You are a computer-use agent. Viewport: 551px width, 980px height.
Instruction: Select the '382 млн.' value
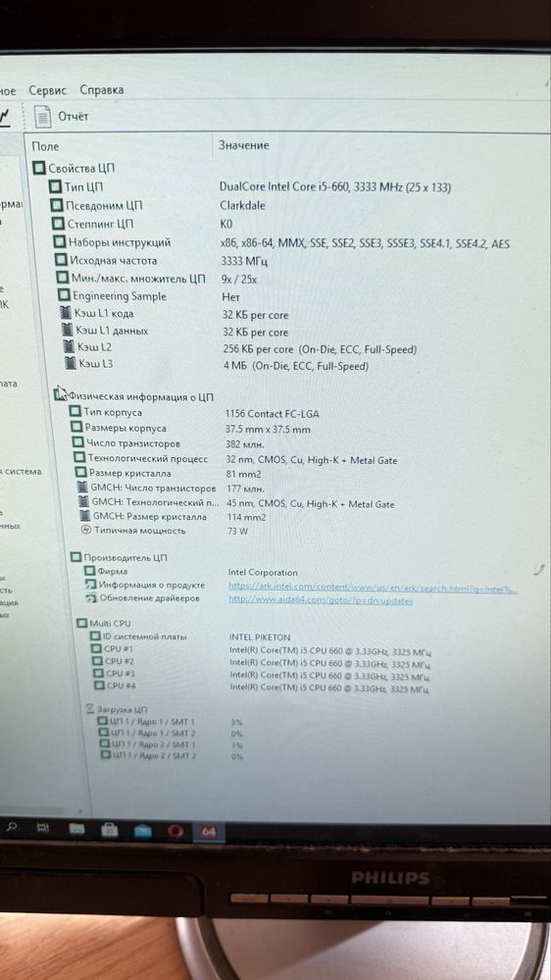click(245, 445)
